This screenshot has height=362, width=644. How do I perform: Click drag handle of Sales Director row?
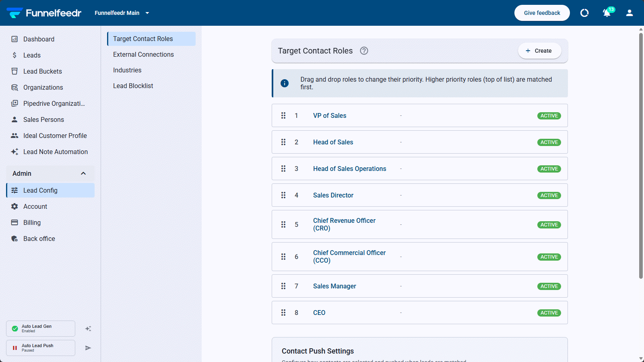[x=283, y=195]
